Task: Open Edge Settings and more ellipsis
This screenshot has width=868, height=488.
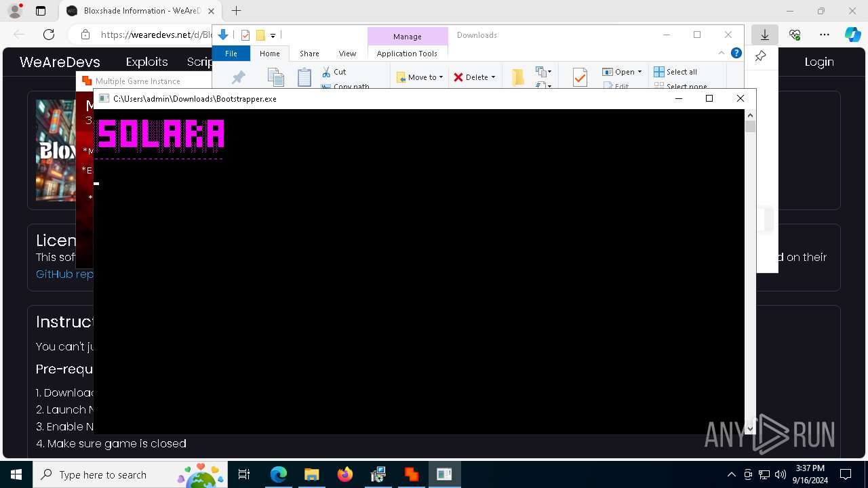Action: point(825,35)
